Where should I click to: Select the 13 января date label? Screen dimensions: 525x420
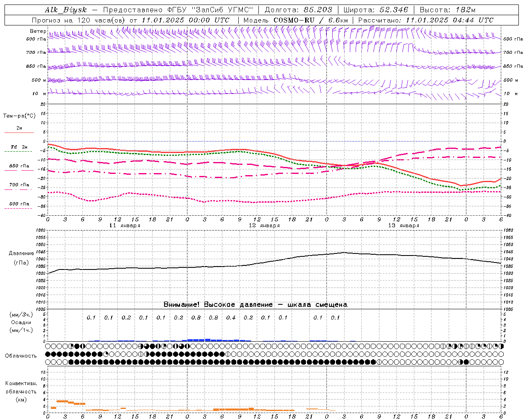(x=404, y=226)
